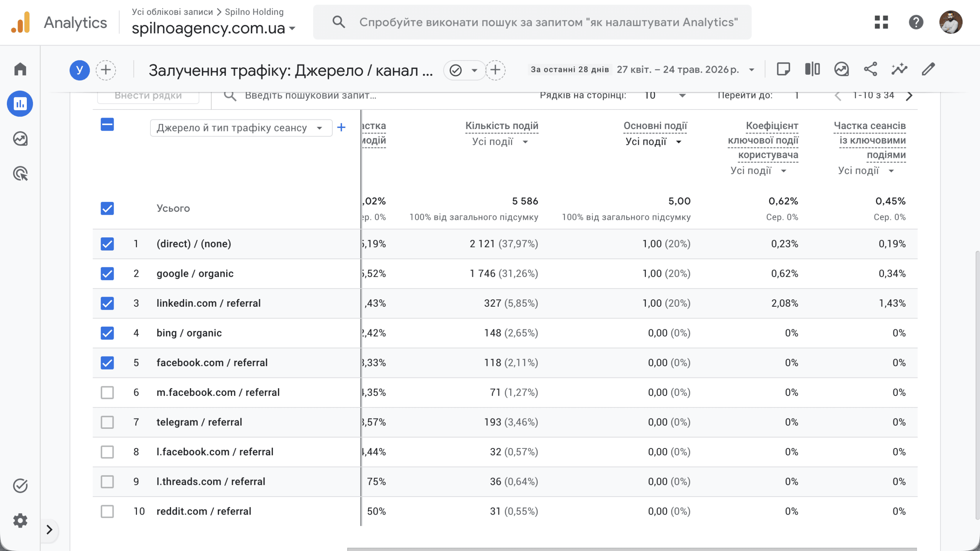Screen dimensions: 980x551
Task: Select the "telegram / referral" row label
Action: 199,422
